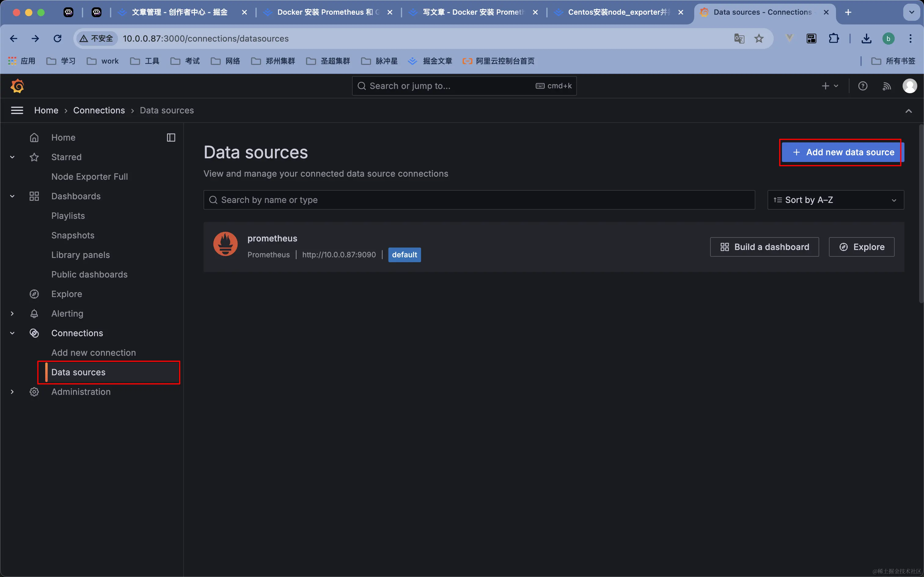Open the work bookmarks folder
The width and height of the screenshot is (924, 577).
click(x=103, y=61)
